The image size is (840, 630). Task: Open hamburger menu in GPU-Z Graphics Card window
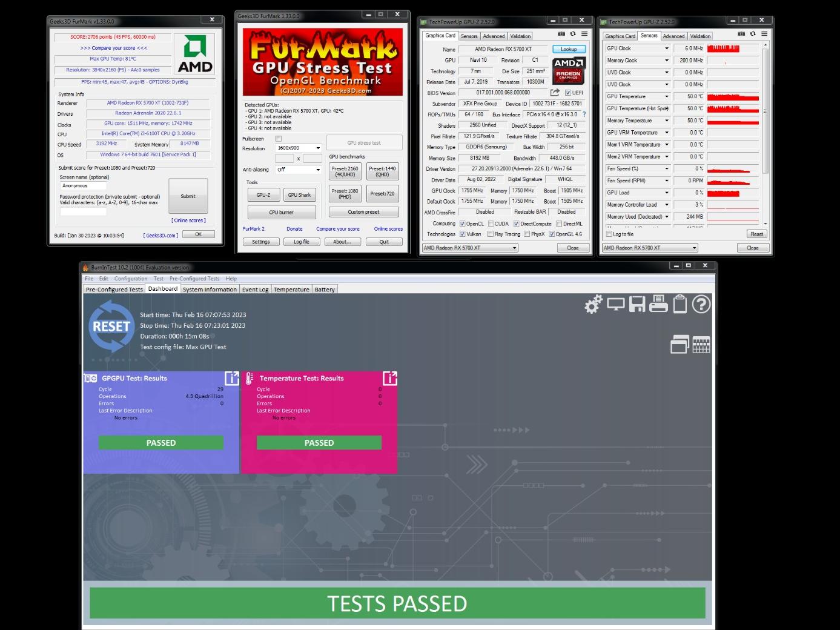click(584, 34)
